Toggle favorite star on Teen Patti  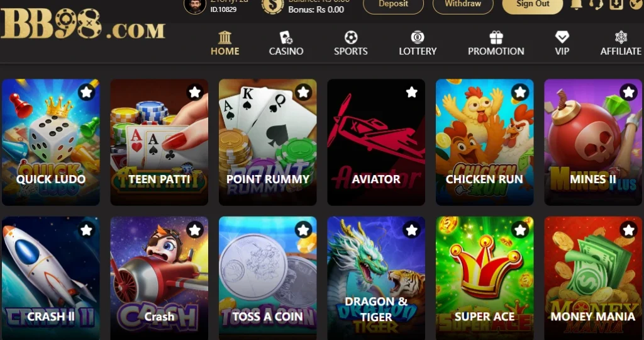tap(195, 92)
